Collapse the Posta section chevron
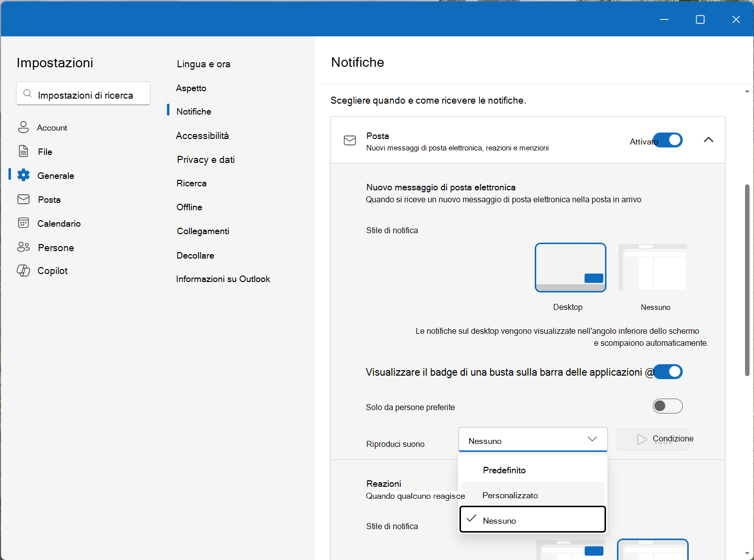Image resolution: width=754 pixels, height=560 pixels. click(708, 140)
